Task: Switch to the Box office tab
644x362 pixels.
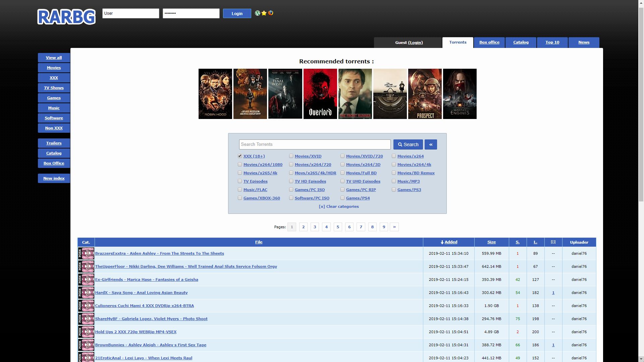Action: 489,42
